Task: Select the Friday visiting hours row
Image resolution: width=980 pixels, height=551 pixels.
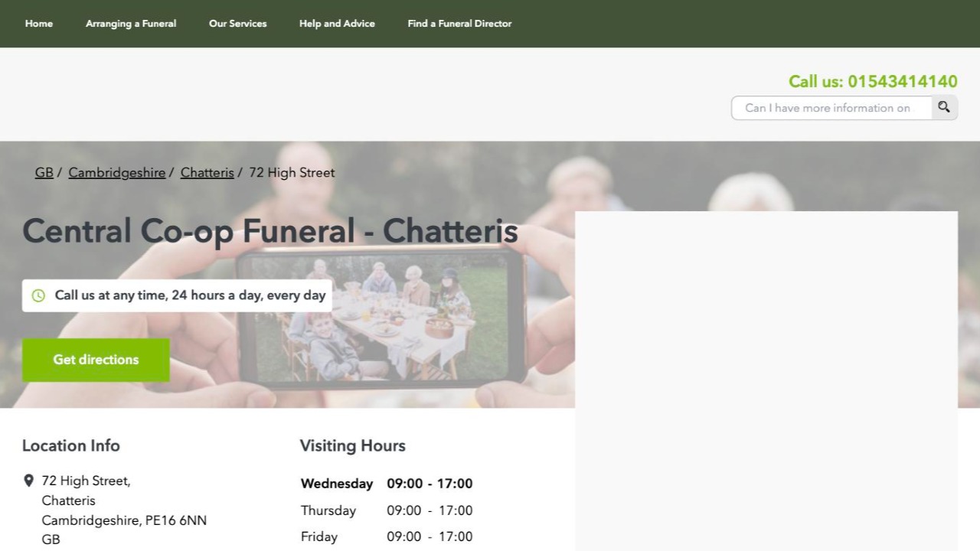Action: click(x=387, y=536)
